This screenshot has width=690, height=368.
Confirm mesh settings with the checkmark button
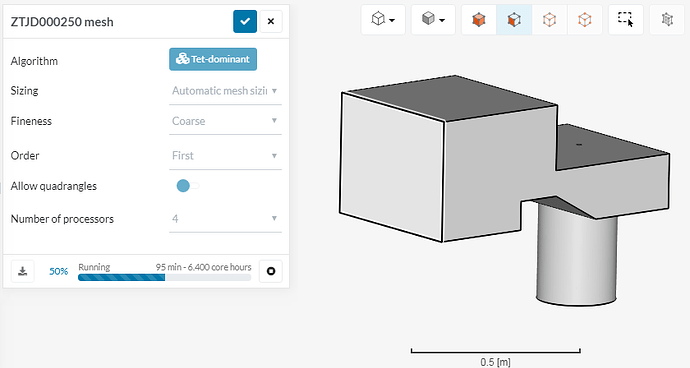245,21
